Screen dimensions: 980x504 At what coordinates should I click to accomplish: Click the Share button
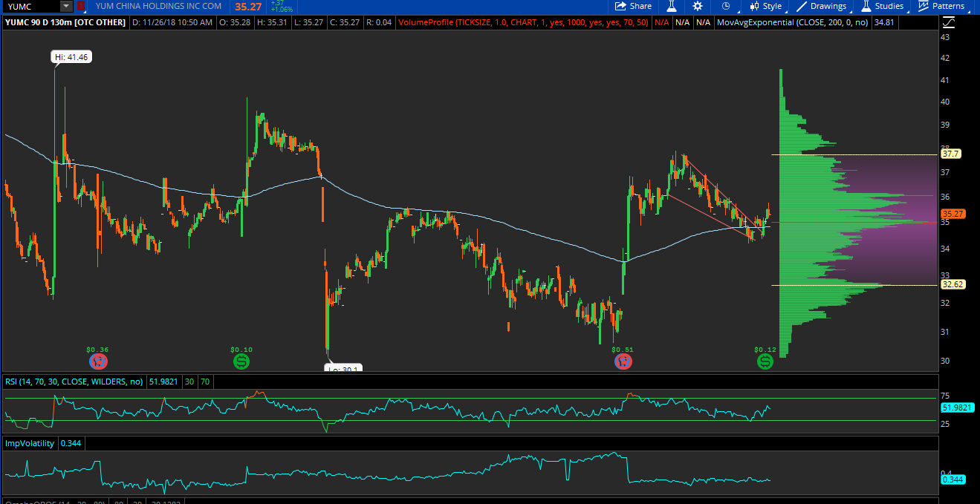pos(633,6)
